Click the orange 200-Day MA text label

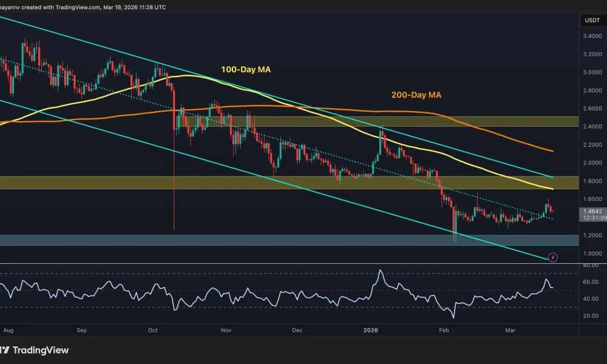(416, 95)
